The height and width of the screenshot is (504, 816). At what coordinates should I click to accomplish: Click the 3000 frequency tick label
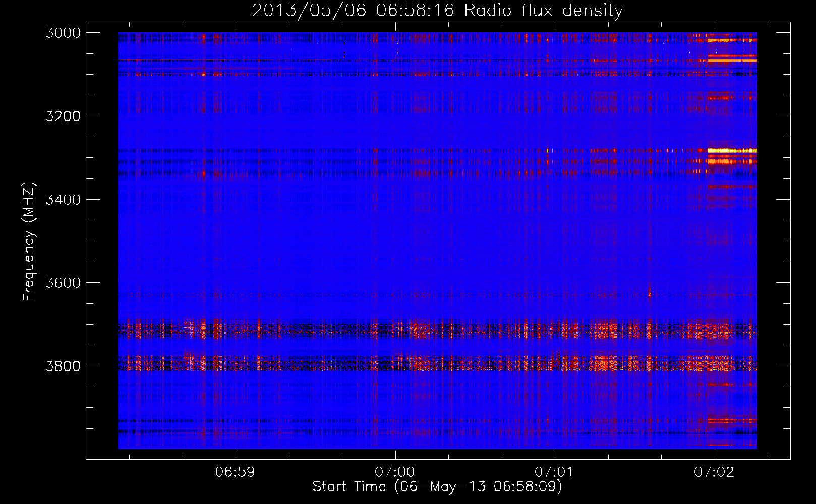click(x=63, y=33)
